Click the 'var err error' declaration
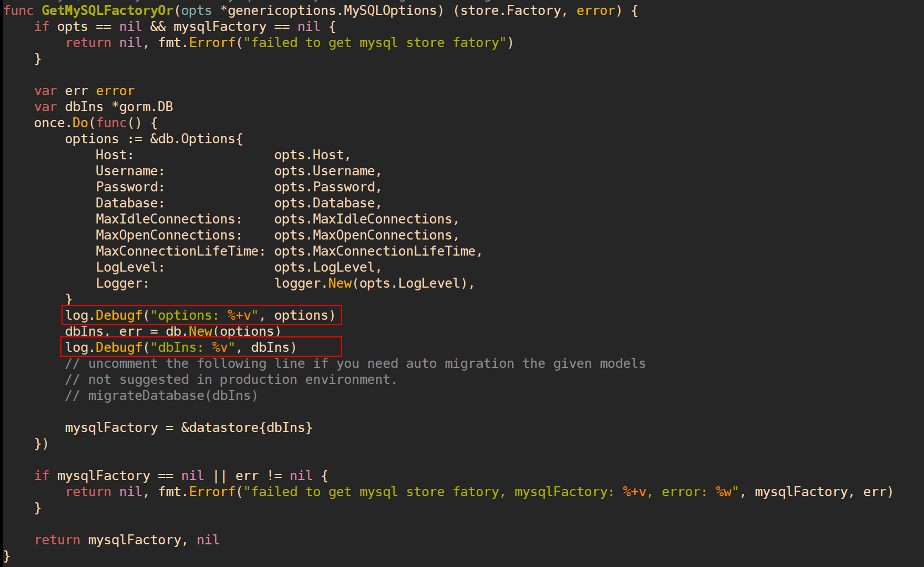 (84, 91)
